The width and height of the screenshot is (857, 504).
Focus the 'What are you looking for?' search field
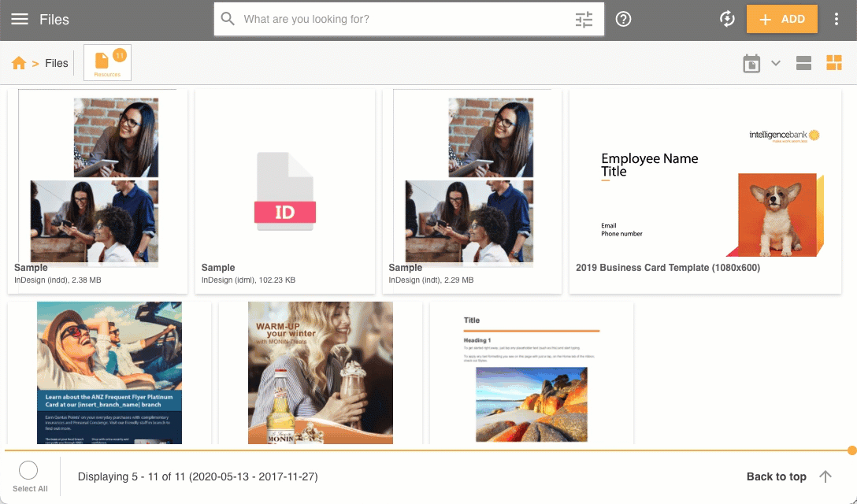pos(409,19)
